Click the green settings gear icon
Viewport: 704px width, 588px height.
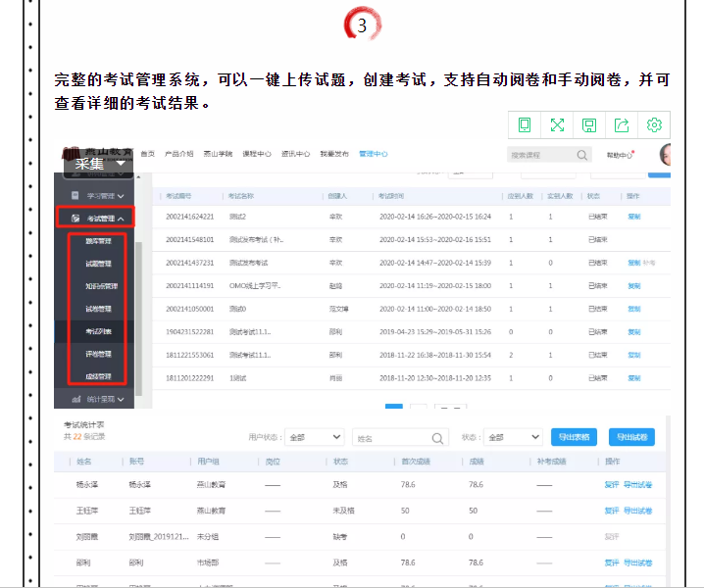(654, 124)
